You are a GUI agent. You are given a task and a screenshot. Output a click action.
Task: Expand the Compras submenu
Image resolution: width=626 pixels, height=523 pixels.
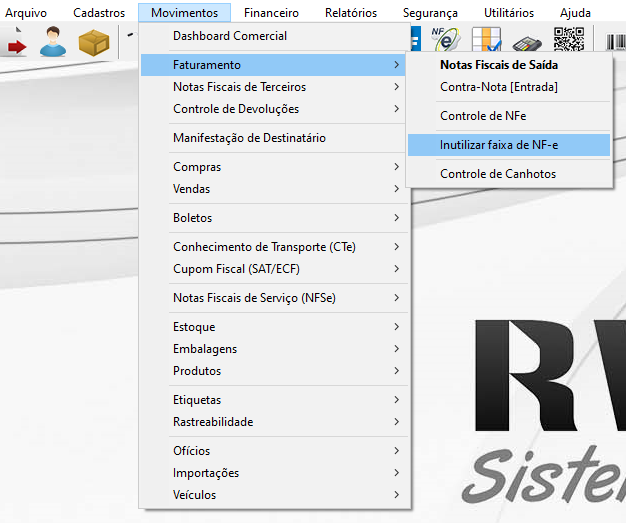[275, 167]
